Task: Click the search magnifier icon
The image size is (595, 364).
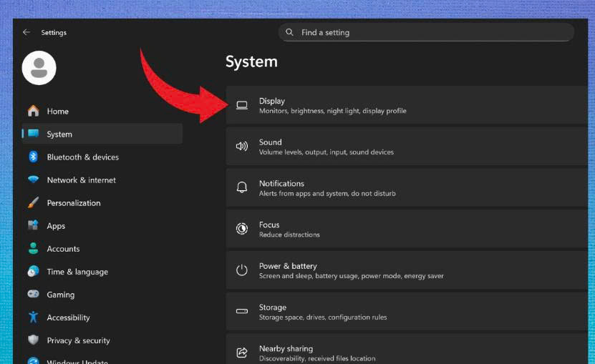Action: [x=289, y=32]
